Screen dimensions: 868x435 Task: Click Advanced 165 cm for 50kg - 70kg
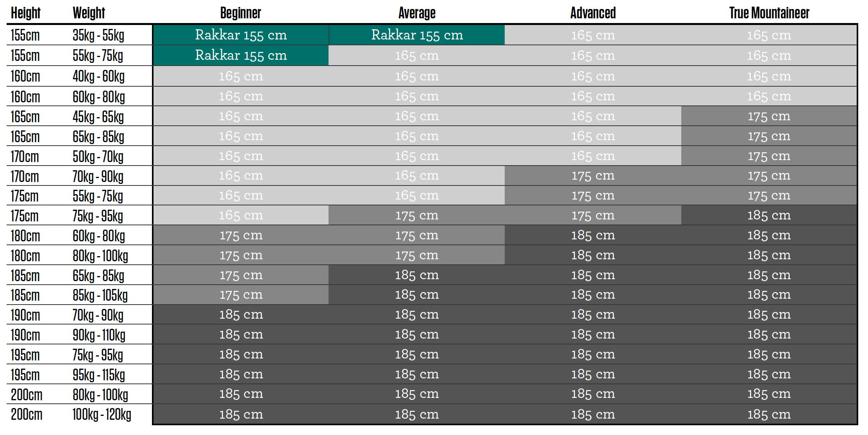point(593,156)
